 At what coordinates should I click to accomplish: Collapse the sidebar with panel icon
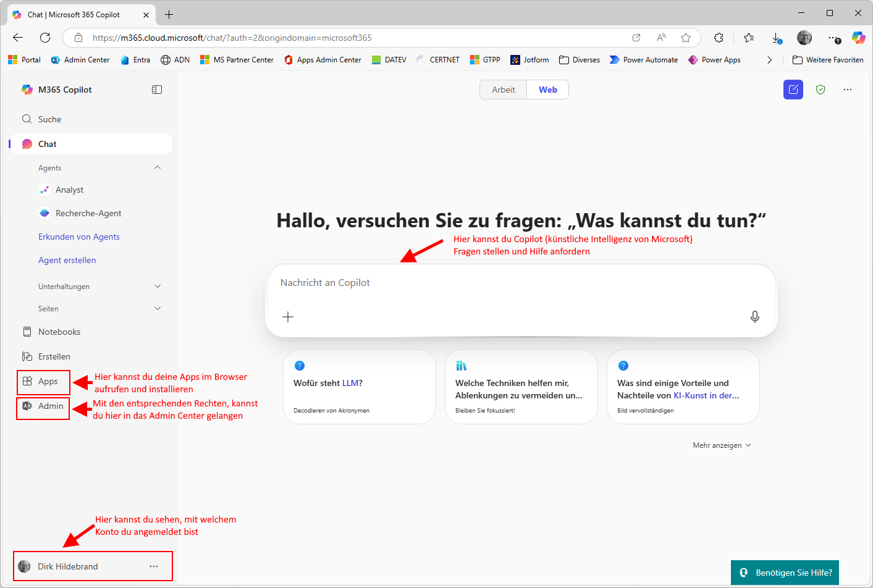tap(157, 90)
